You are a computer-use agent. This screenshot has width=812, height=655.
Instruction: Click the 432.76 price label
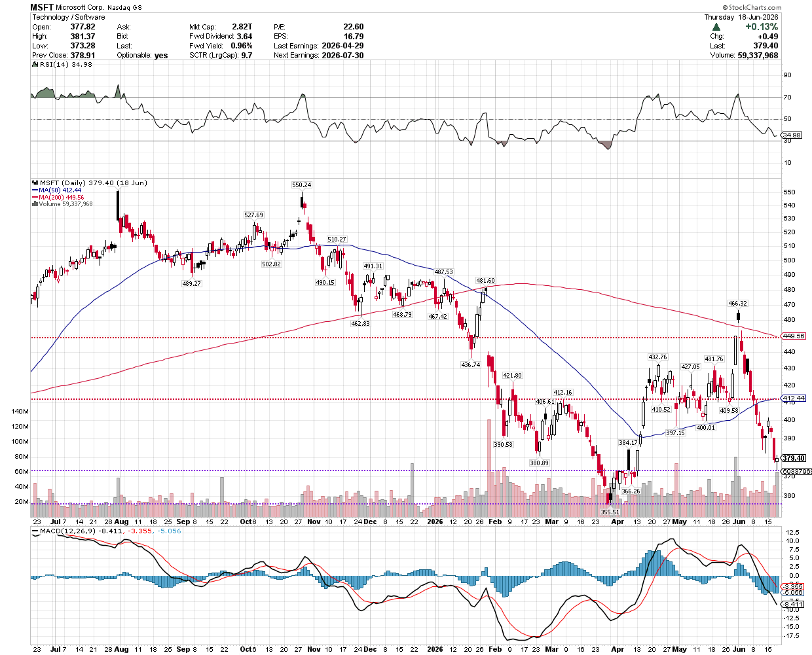tap(657, 357)
